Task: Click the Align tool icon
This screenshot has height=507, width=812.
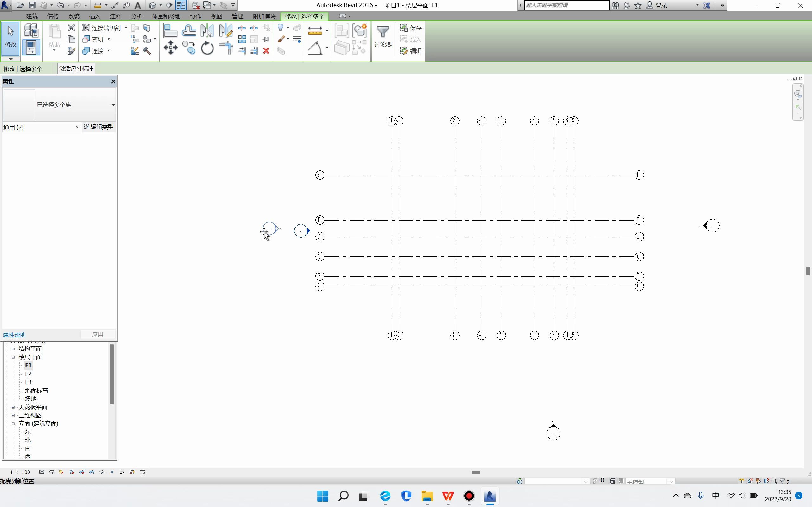Action: click(x=170, y=31)
